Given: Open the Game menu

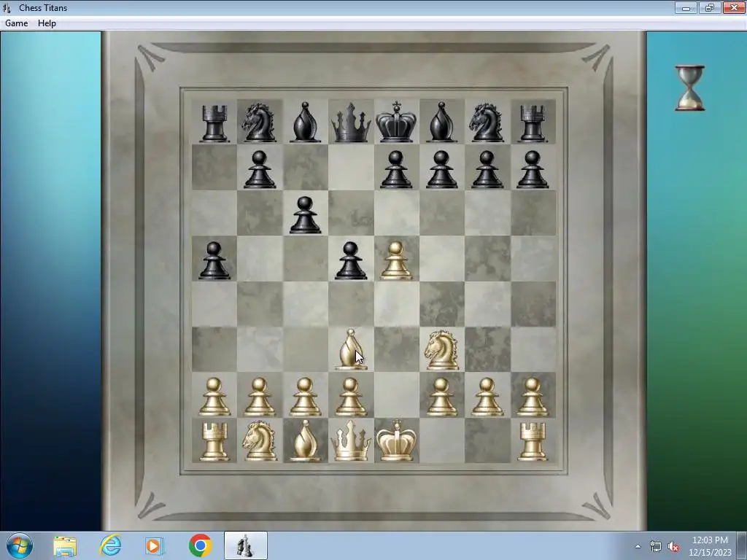Looking at the screenshot, I should 17,23.
